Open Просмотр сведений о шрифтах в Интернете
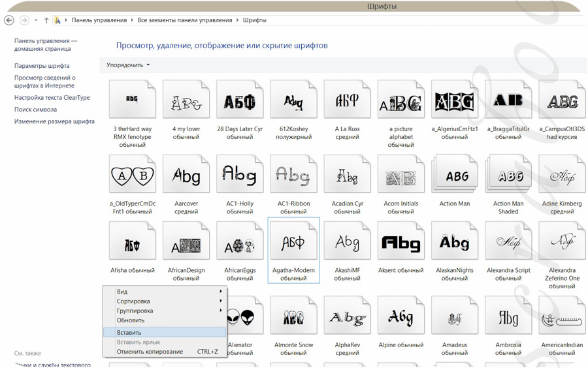The height and width of the screenshot is (368, 588). pos(44,82)
